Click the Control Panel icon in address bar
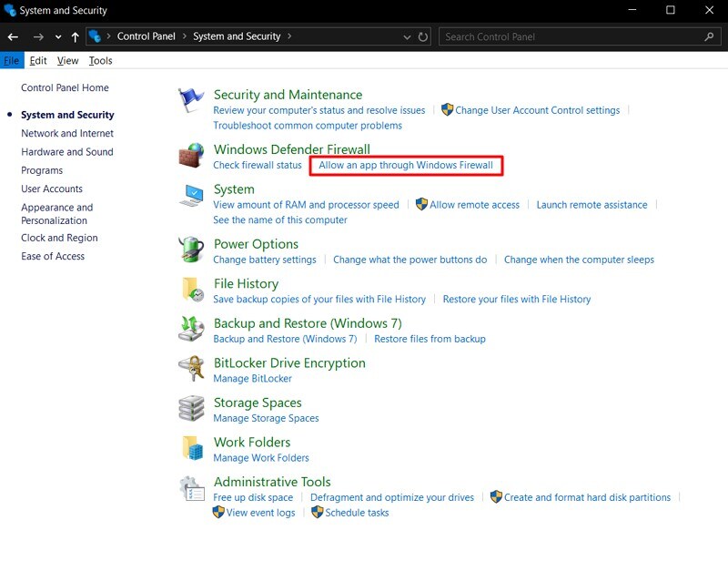This screenshot has width=728, height=561. [95, 36]
